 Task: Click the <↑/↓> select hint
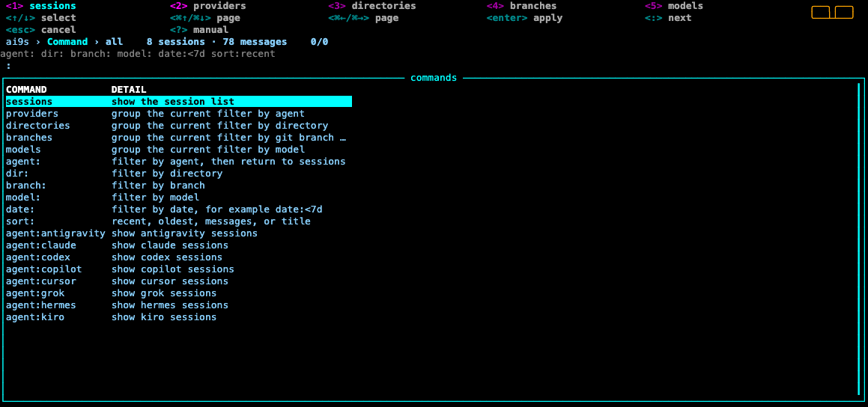click(41, 18)
